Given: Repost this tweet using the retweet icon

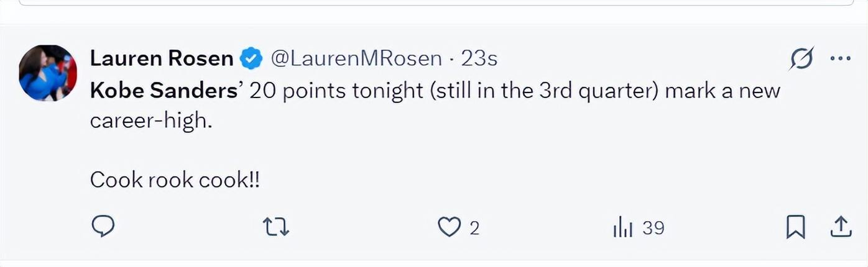Looking at the screenshot, I should coord(276,227).
